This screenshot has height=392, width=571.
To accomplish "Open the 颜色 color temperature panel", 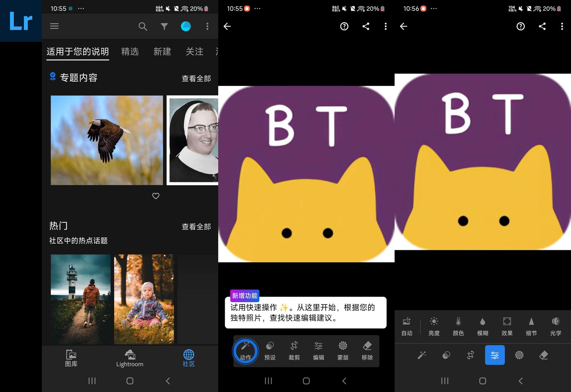I will (x=458, y=326).
